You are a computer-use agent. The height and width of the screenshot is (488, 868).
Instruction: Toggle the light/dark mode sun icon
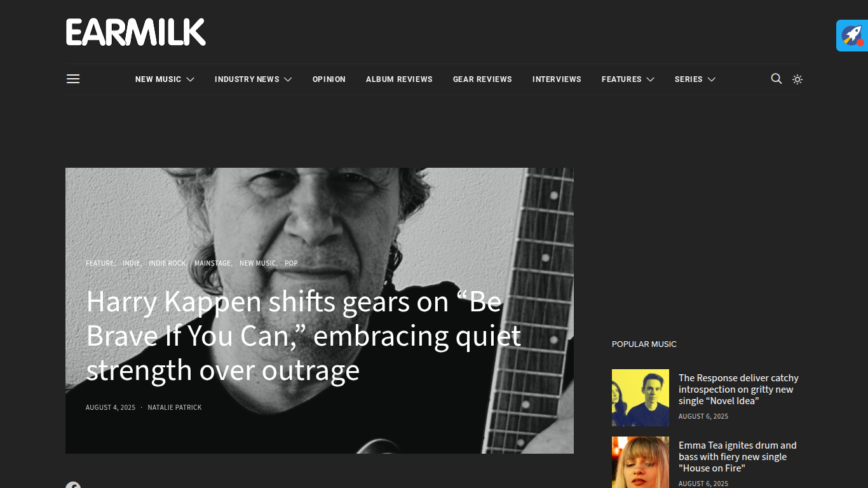coord(797,79)
